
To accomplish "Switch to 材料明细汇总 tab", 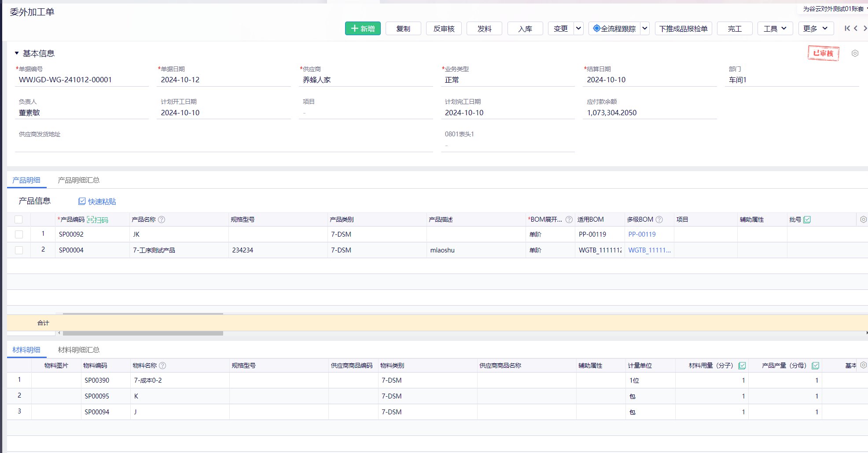I will 79,350.
